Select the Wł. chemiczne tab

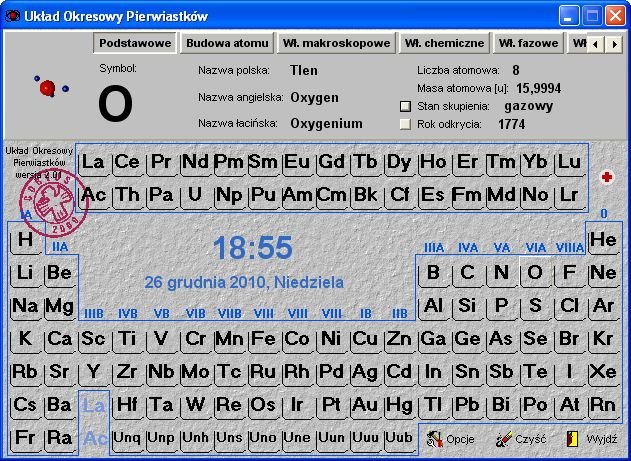(x=445, y=43)
